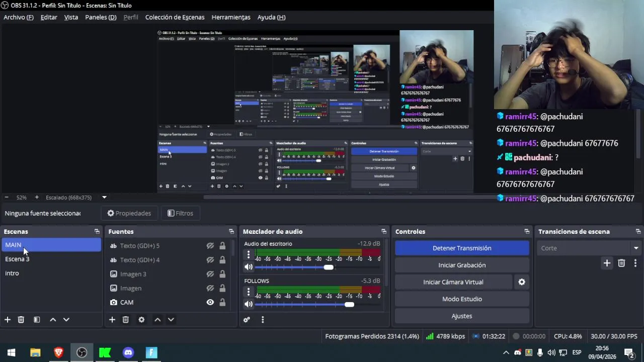The width and height of the screenshot is (644, 362).
Task: Open audio mixer menu three-dot icon
Action: click(x=263, y=320)
